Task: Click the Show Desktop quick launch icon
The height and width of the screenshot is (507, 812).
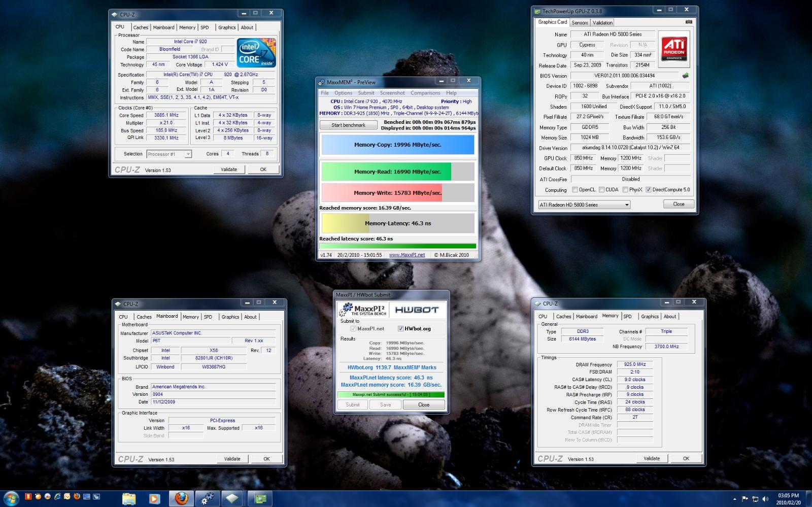Action: tap(87, 496)
